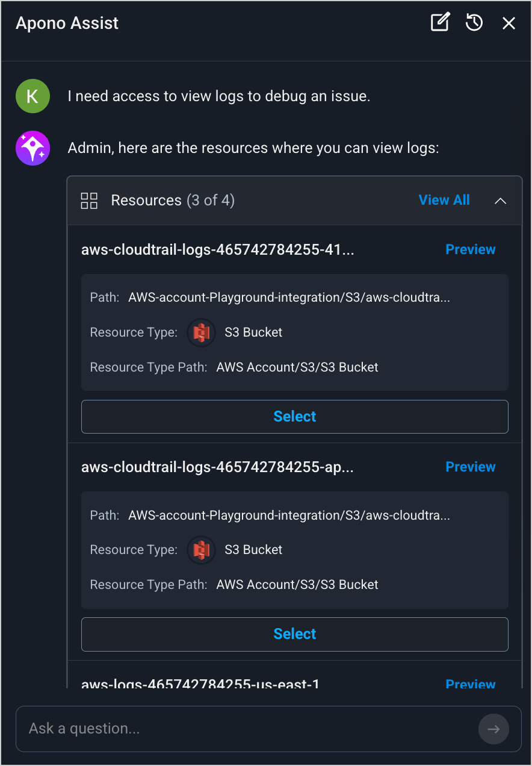Preview the aws-cloudtrail-logs-465742784255-41 resource
Image resolution: width=532 pixels, height=766 pixels.
click(470, 249)
